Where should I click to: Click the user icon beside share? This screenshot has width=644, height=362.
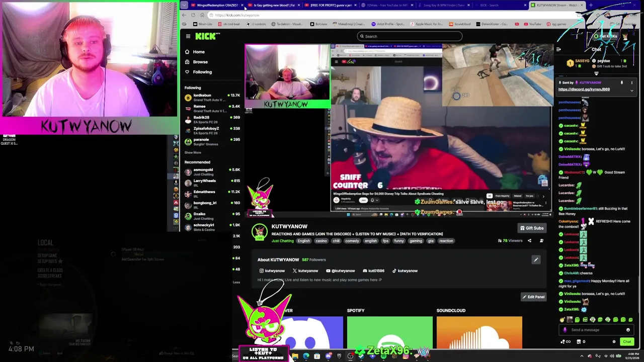click(x=541, y=241)
